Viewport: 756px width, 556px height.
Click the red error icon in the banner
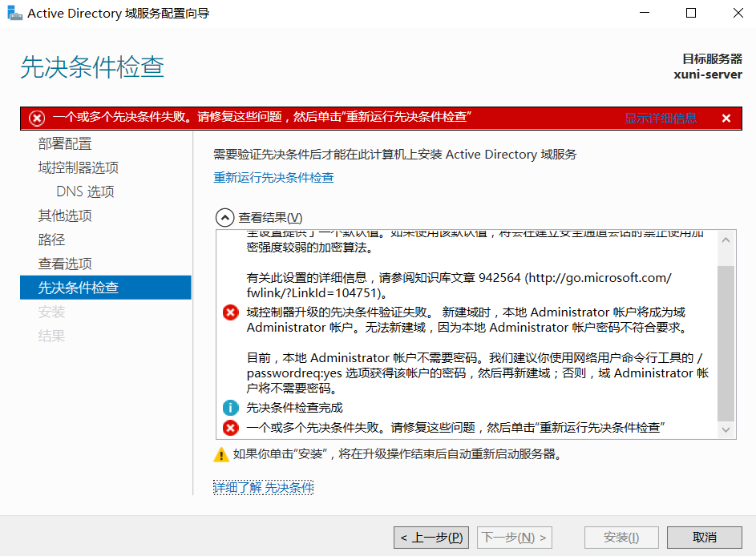(37, 118)
